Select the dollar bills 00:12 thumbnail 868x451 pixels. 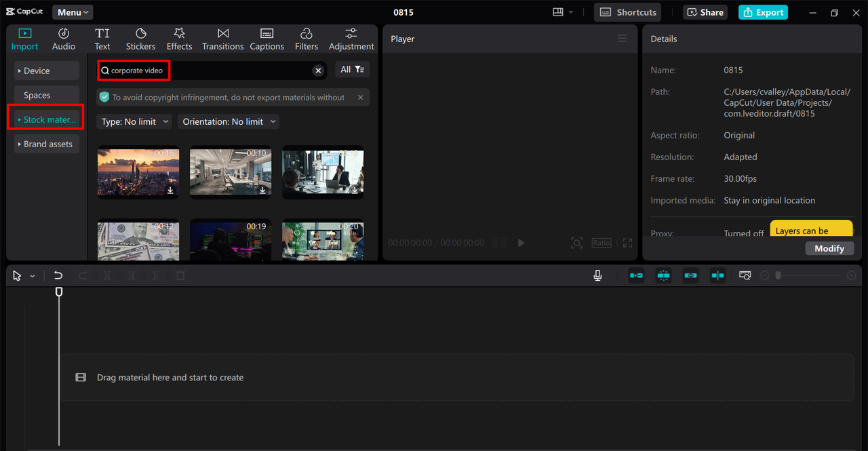click(x=138, y=239)
